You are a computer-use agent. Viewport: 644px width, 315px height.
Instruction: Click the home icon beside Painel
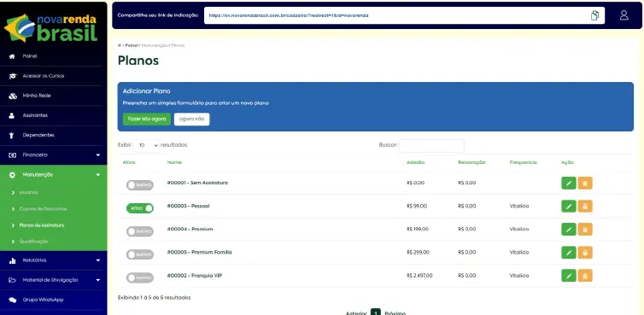tap(12, 56)
